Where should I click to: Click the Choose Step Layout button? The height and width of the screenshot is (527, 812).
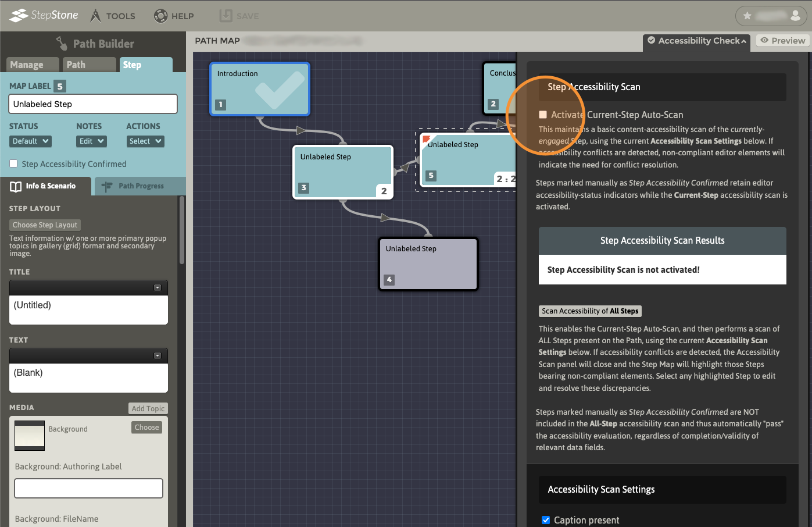click(45, 225)
